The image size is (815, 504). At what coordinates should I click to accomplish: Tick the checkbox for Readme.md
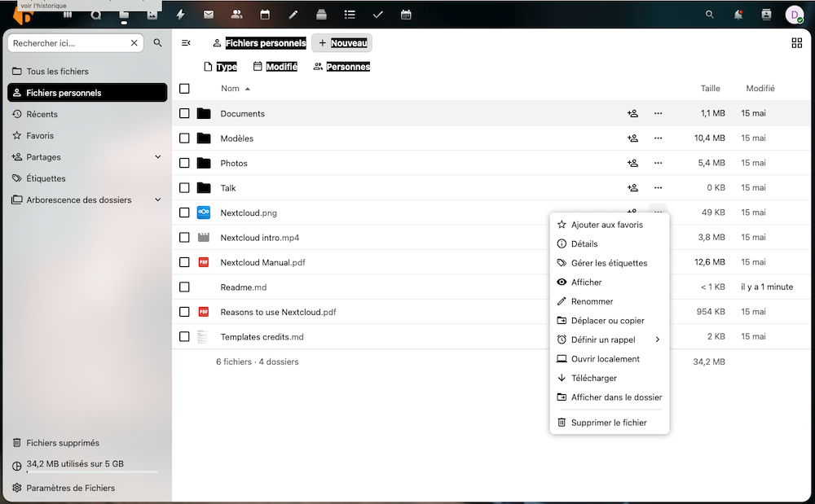(x=184, y=287)
